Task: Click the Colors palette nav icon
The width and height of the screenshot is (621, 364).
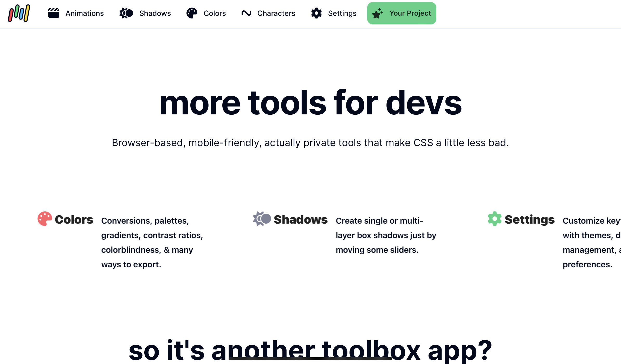Action: coord(192,13)
